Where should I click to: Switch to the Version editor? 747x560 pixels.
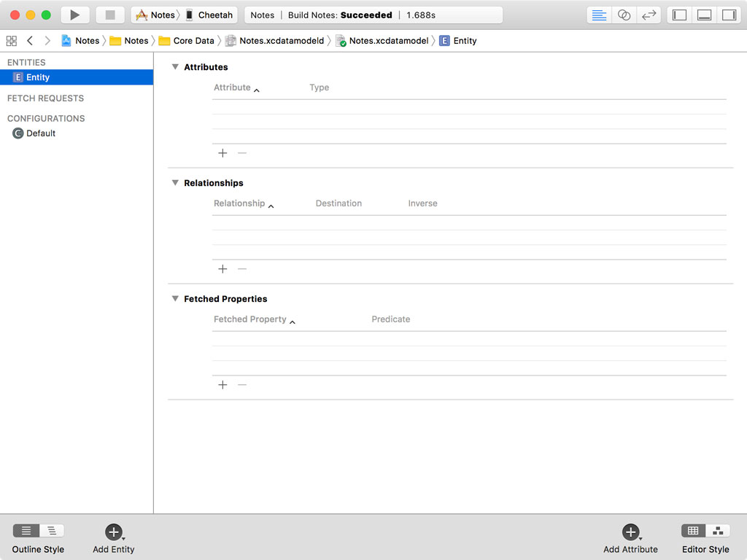pos(649,15)
